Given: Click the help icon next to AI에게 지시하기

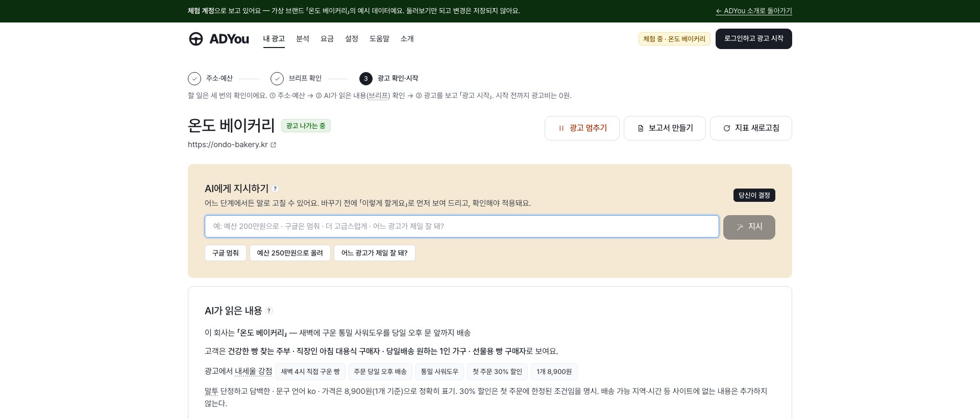Looking at the screenshot, I should tap(275, 189).
